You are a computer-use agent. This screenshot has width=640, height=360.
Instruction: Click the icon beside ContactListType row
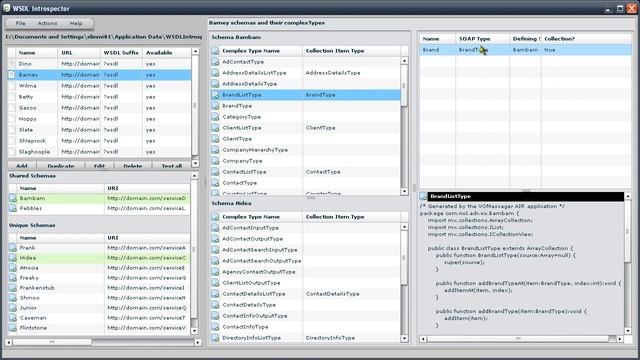point(215,172)
